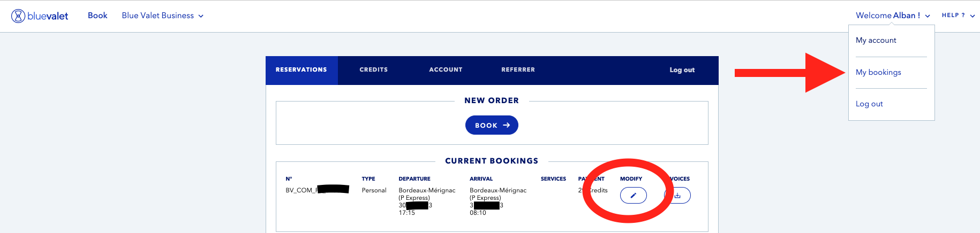Select Log out in dropdown menu
The height and width of the screenshot is (233, 980).
[x=869, y=104]
